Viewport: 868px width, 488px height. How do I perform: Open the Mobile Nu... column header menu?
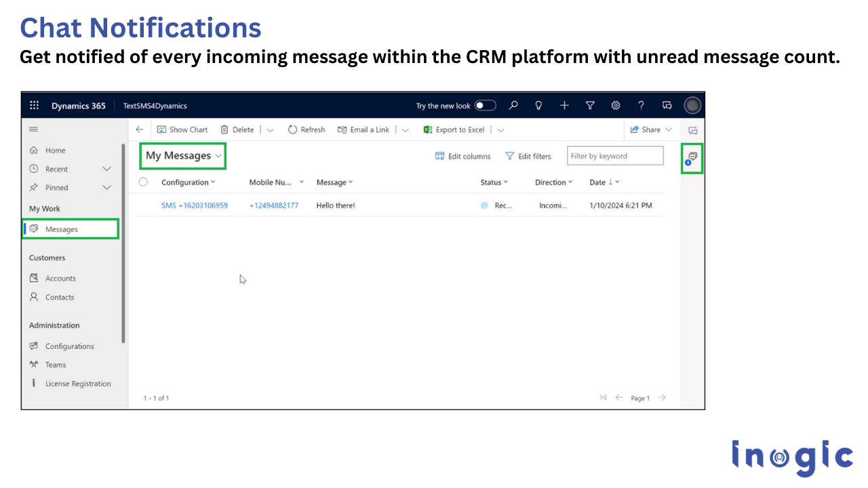point(277,182)
